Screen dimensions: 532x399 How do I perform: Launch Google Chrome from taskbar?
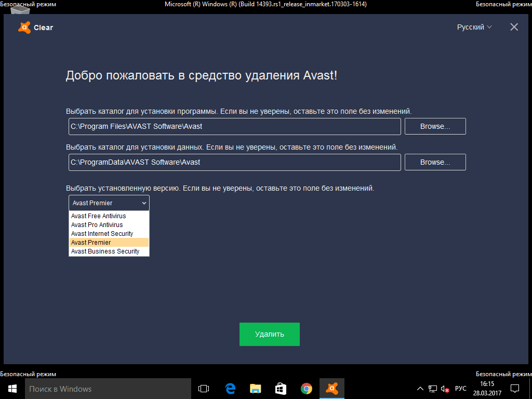click(x=307, y=389)
